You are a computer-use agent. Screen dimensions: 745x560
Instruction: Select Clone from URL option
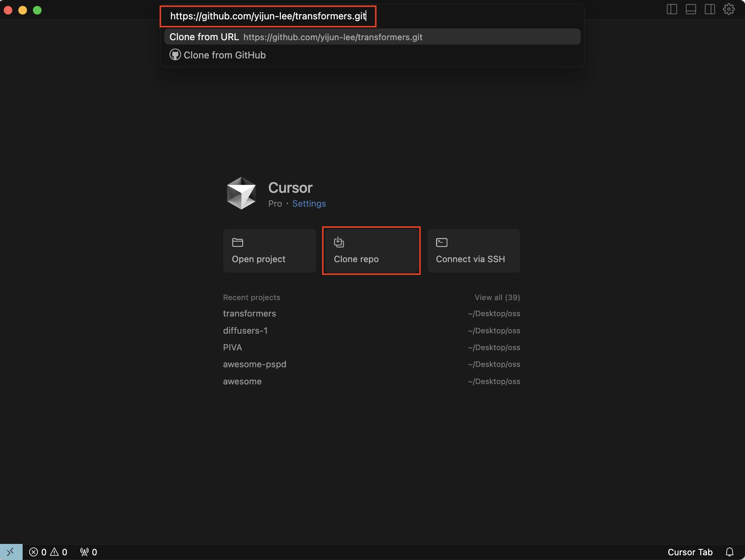point(372,37)
